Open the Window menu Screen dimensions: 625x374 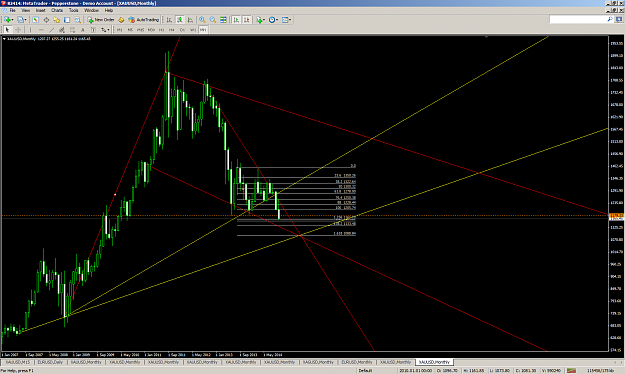[x=91, y=10]
